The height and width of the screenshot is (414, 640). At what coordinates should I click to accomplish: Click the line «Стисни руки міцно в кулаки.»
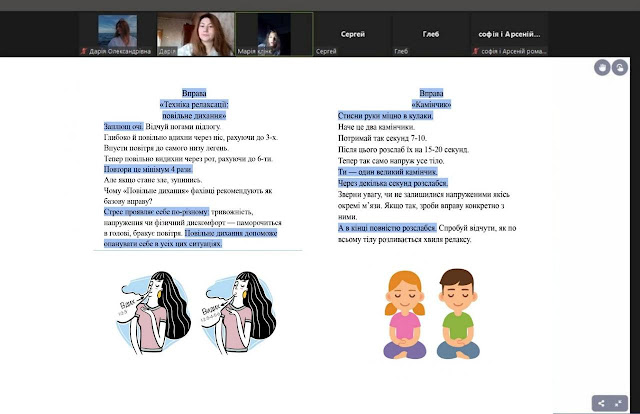(385, 116)
